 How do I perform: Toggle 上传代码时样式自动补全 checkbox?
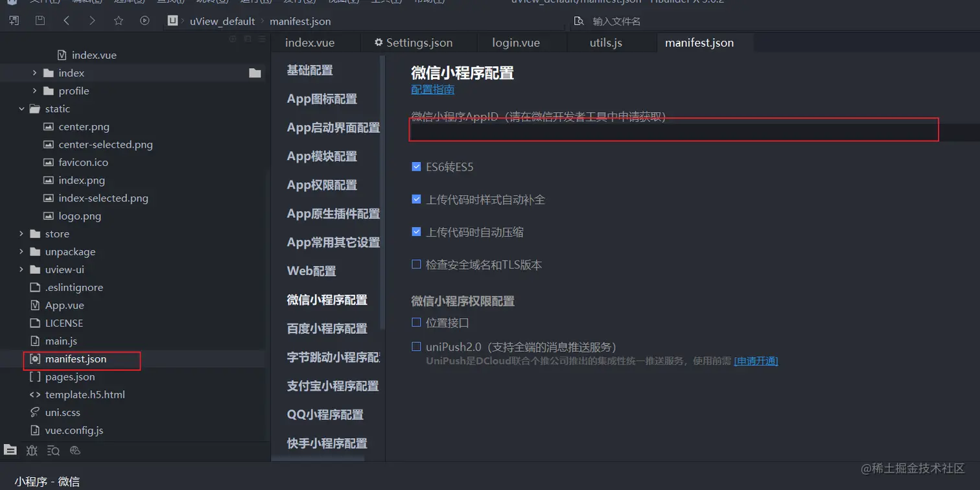point(416,199)
